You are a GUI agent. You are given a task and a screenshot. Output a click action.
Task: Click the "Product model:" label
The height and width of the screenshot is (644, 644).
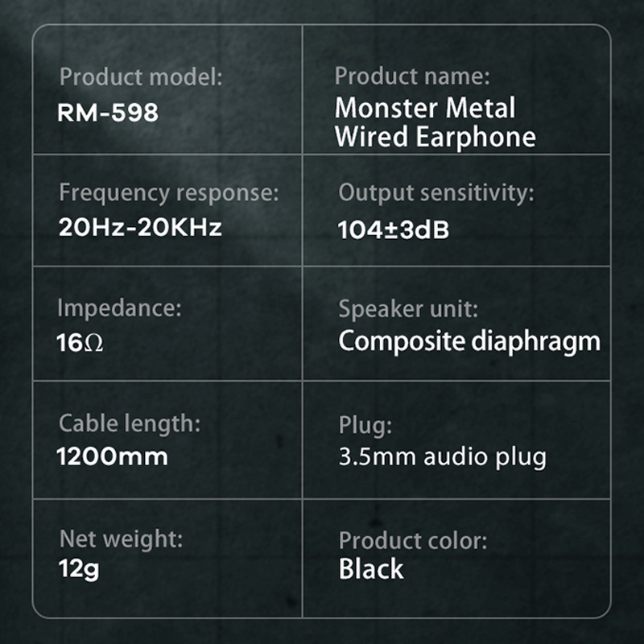140,78
